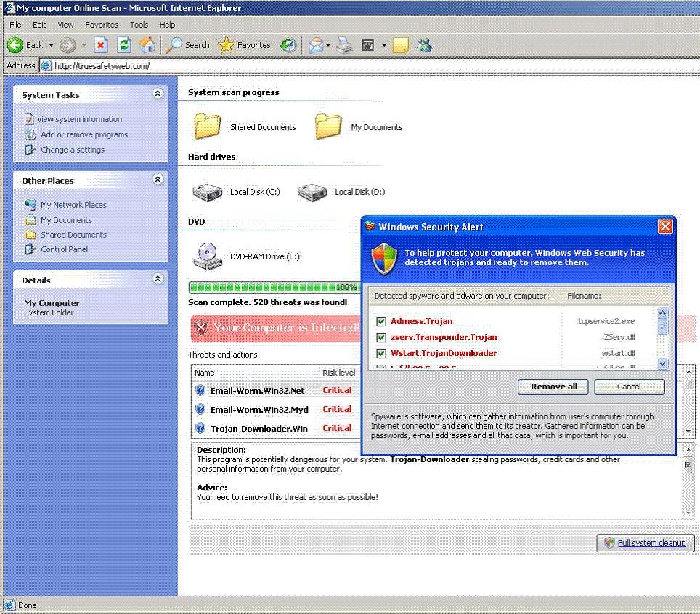Viewport: 700px width, 614px height.
Task: Click scroll-down arrow in detected spyware list
Action: 662,364
